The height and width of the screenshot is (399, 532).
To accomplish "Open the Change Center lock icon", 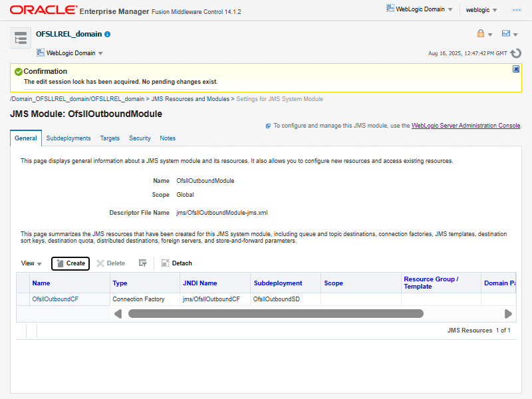I will point(480,33).
